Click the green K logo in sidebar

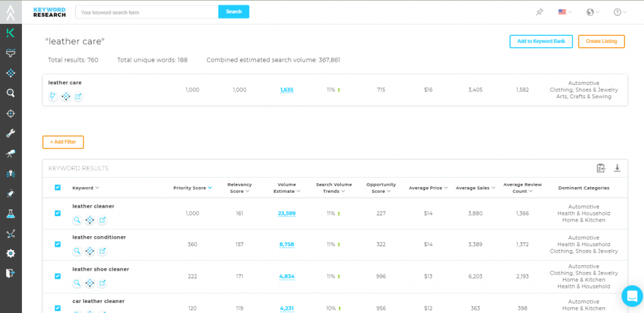point(11,33)
